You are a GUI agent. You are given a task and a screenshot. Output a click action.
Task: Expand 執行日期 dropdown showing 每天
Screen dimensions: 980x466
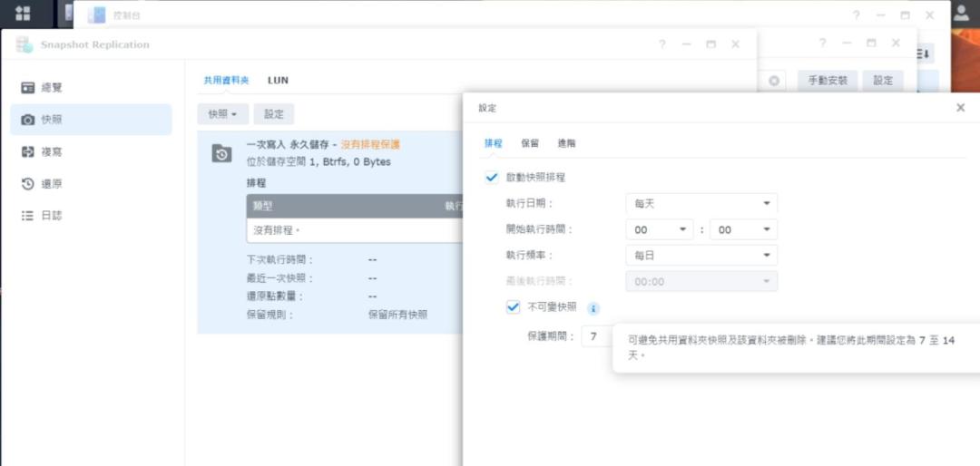point(701,204)
